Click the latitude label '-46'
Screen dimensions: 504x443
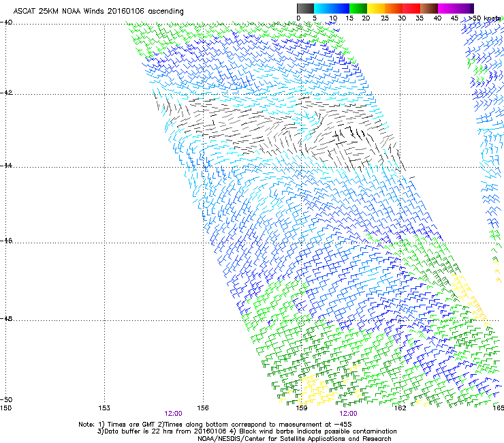[x=6, y=241]
